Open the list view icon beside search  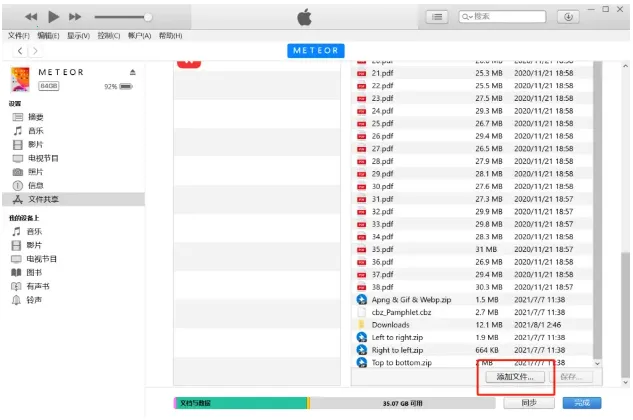click(437, 17)
